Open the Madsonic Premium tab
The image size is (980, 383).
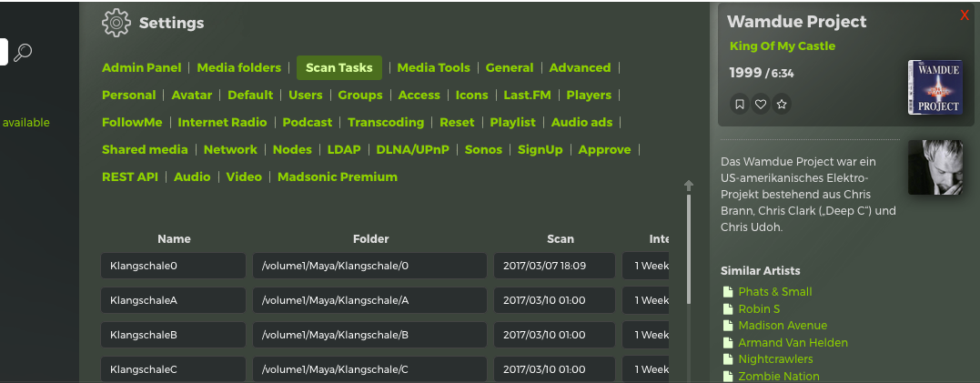tap(338, 176)
